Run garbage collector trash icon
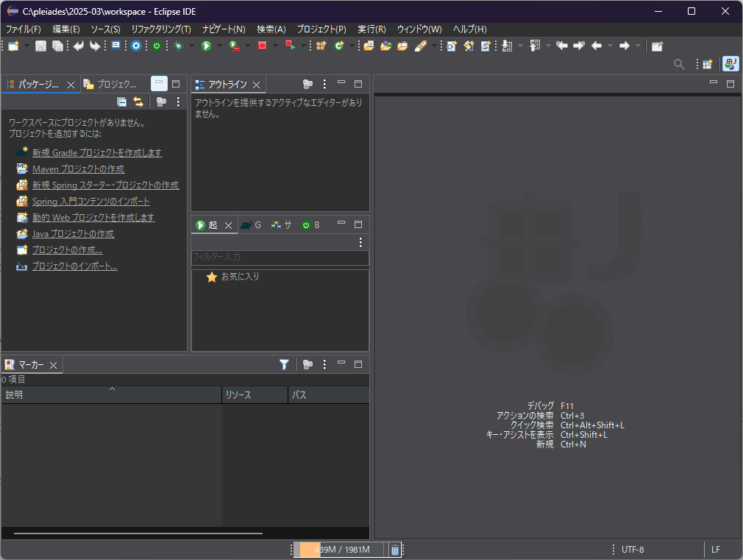 point(395,550)
